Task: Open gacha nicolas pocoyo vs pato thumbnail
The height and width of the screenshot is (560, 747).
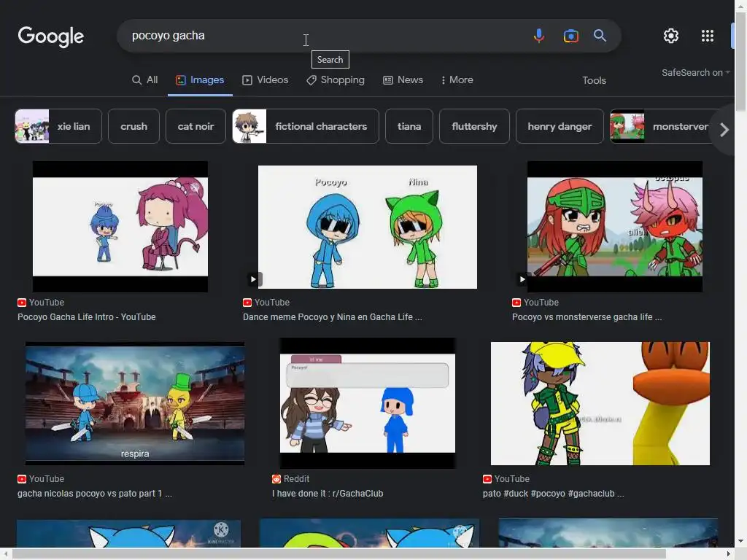Action: (135, 403)
